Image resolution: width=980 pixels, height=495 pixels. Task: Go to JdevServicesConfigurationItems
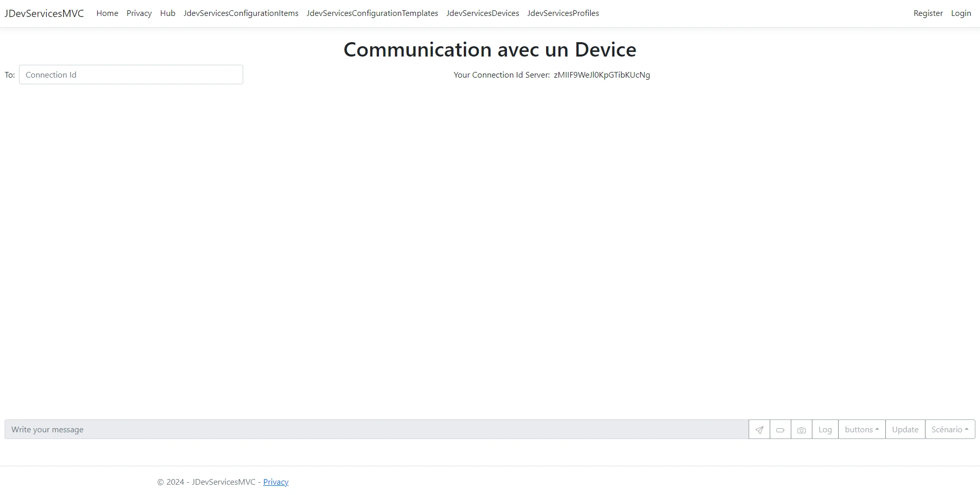[x=241, y=13]
